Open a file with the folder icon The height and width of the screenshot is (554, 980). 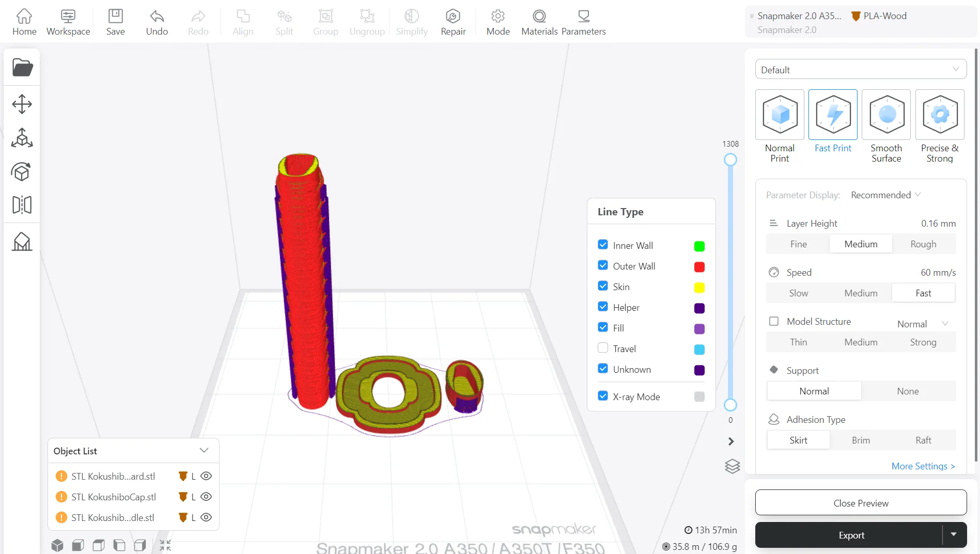(x=22, y=67)
